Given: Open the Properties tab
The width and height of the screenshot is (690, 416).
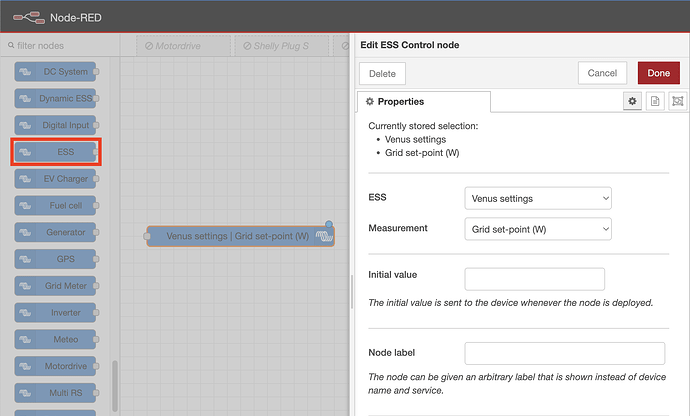Looking at the screenshot, I should (x=424, y=102).
